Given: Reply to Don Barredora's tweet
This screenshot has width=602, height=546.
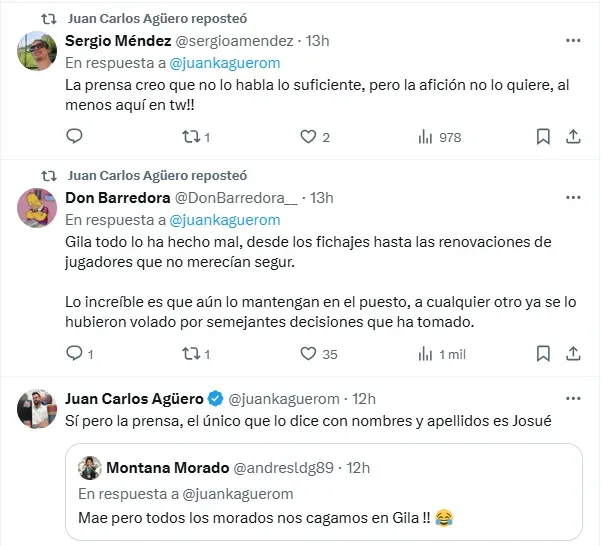Looking at the screenshot, I should coord(74,354).
